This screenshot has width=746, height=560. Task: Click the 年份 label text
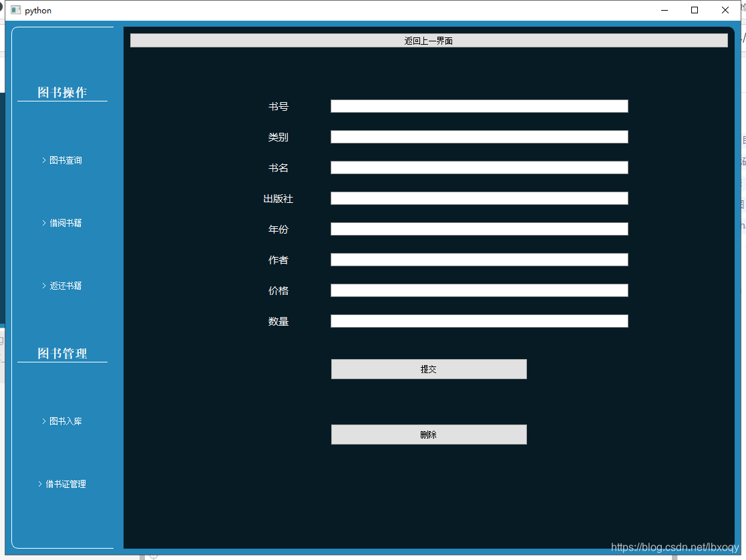tap(278, 229)
